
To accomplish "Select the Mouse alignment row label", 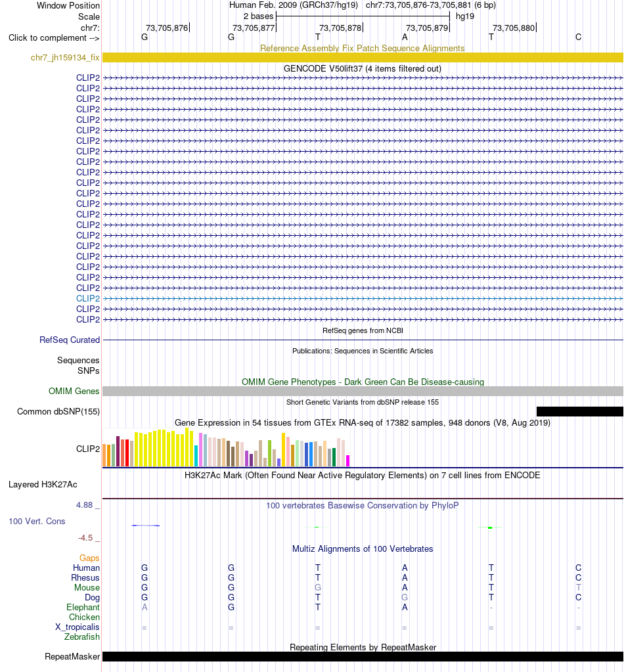I will pos(87,587).
